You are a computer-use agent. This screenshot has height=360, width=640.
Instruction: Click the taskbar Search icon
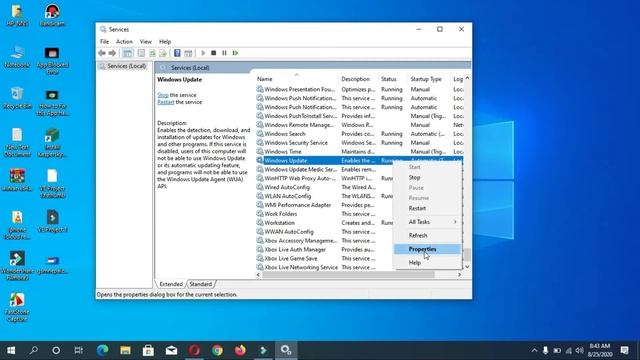click(33, 350)
